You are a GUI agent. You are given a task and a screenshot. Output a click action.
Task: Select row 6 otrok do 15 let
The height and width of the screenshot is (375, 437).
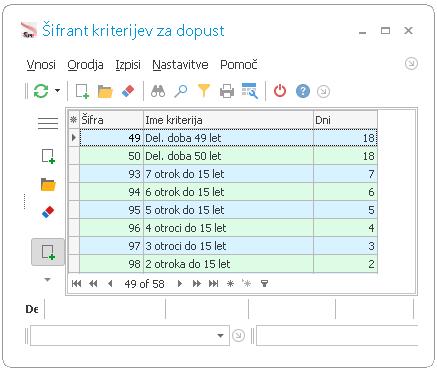(228, 192)
